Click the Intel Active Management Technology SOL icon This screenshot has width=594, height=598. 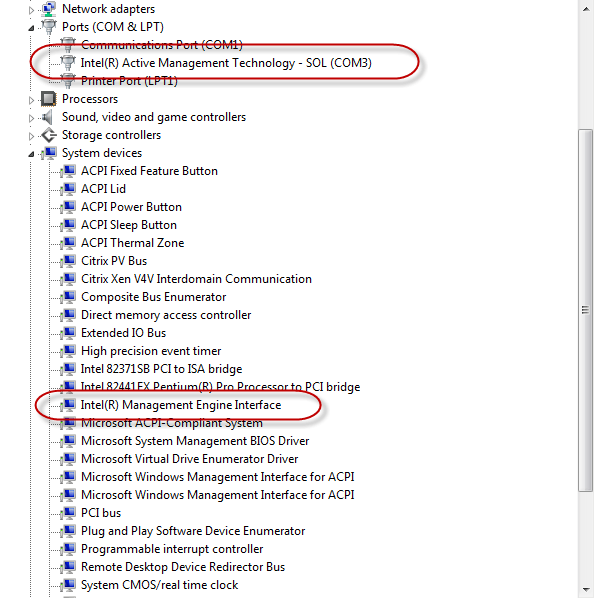[68, 63]
